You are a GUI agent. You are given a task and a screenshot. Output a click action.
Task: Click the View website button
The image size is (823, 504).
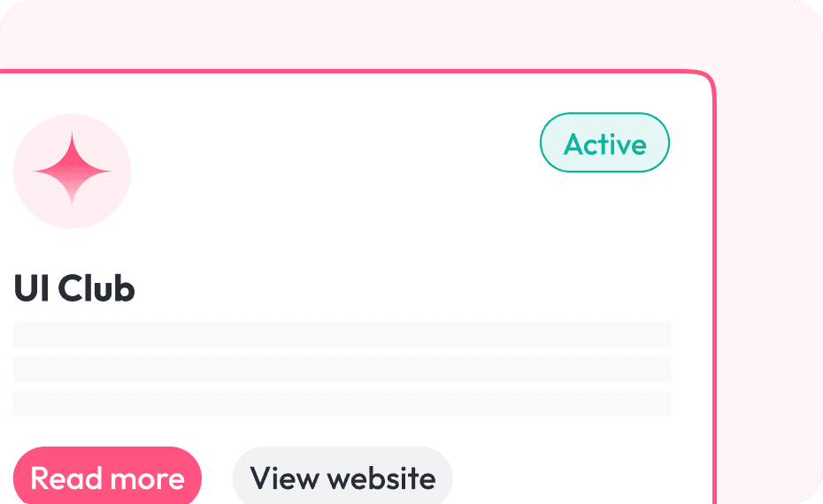tap(342, 477)
